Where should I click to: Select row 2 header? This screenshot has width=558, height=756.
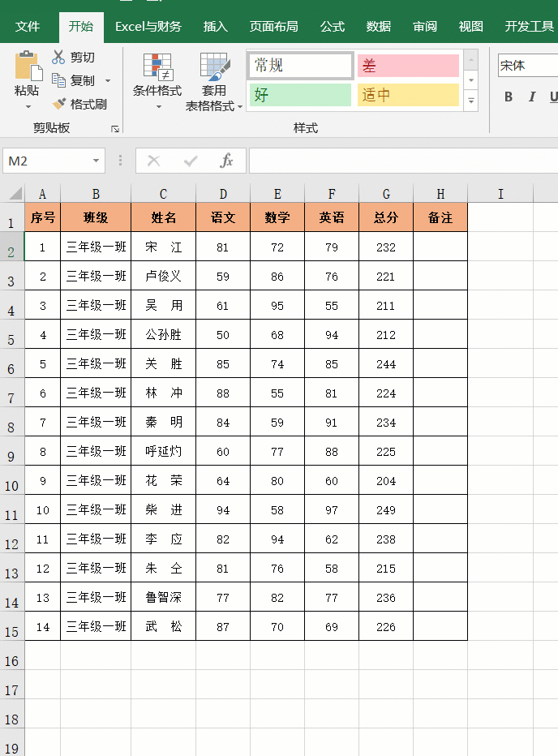[x=11, y=247]
